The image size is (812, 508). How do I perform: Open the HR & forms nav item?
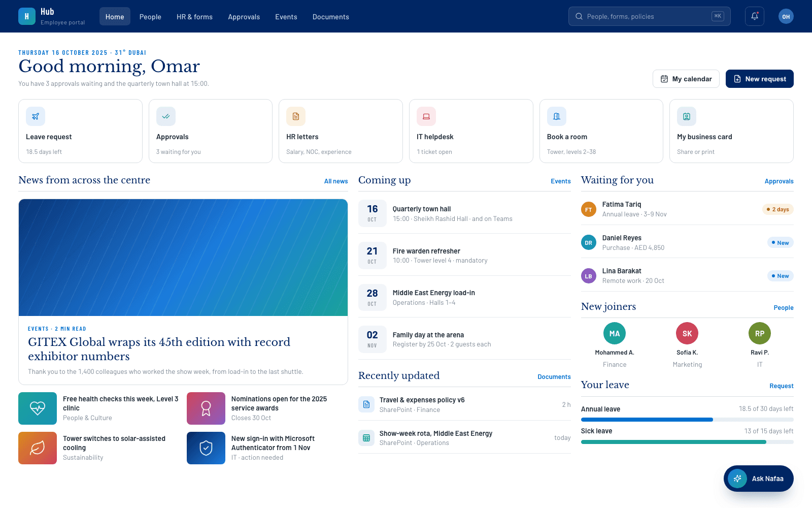194,16
